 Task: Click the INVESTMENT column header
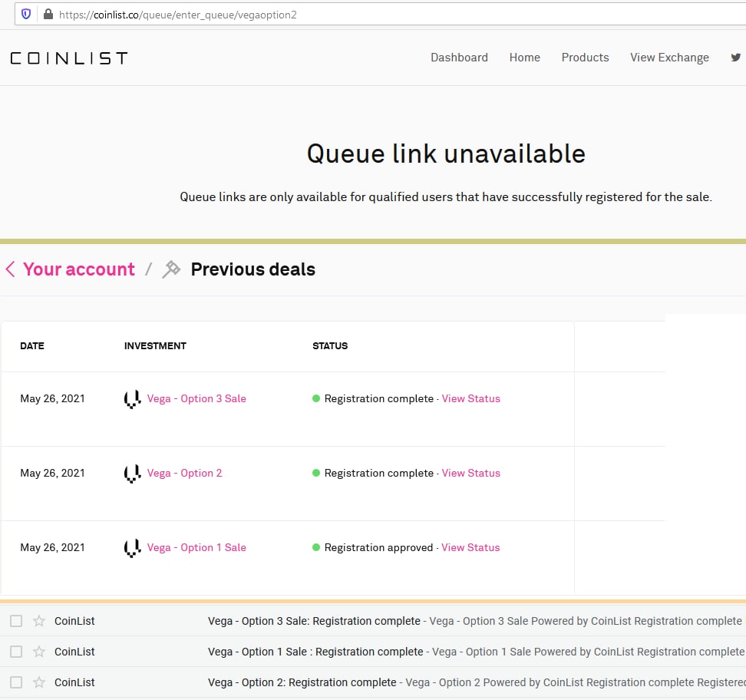pos(155,346)
